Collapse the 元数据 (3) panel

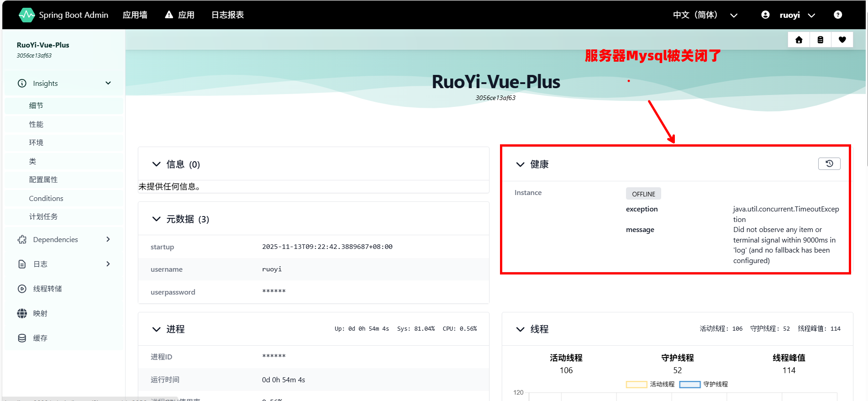[x=156, y=219]
